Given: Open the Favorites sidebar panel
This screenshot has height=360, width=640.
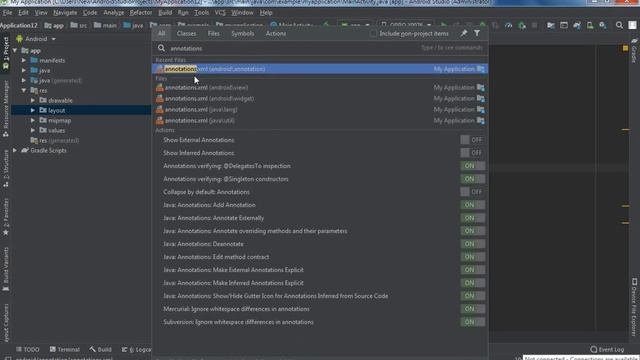Looking at the screenshot, I should (x=6, y=217).
